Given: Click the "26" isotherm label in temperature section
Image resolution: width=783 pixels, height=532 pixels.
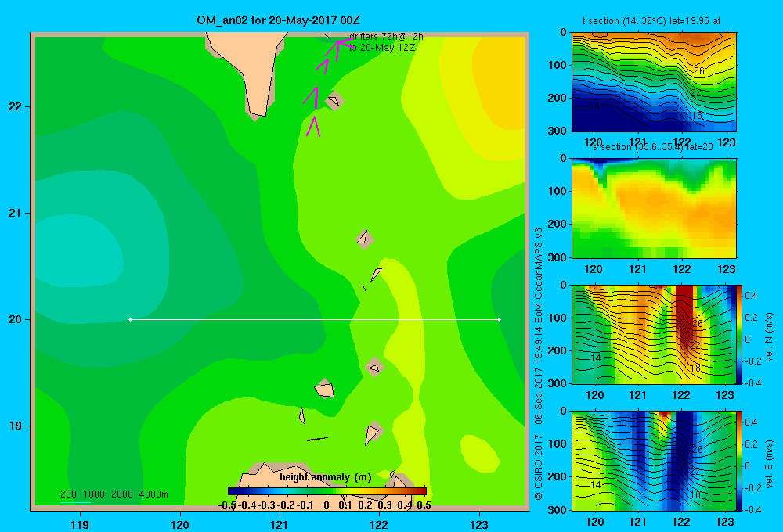Looking at the screenshot, I should 699,71.
